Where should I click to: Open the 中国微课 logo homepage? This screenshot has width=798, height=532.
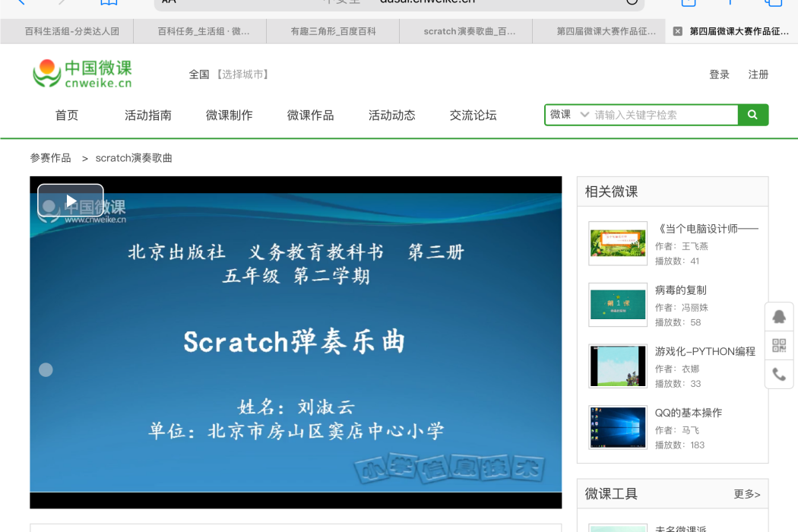tap(82, 74)
